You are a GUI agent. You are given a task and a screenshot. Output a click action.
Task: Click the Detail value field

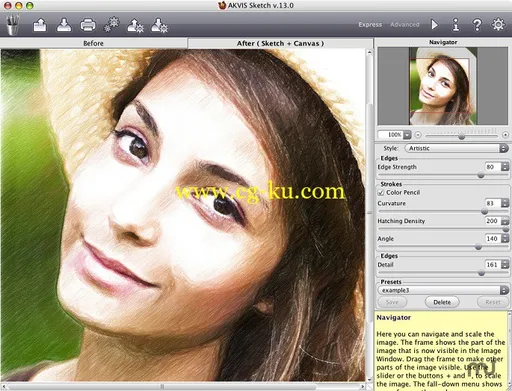493,265
